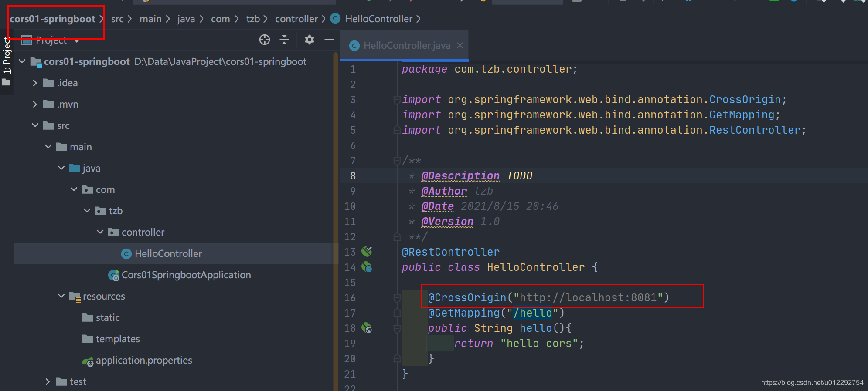Screen dimensions: 868x391
Task: Click RestController in import line 5
Action: (x=755, y=130)
